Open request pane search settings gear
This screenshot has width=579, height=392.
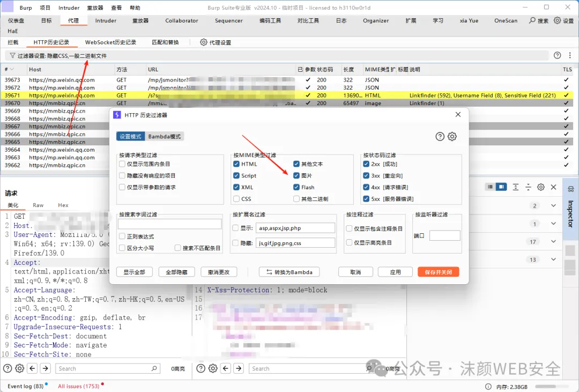tap(20, 368)
